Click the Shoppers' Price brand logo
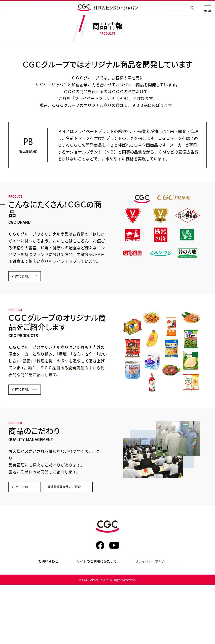215x644 pixels. 132,235
